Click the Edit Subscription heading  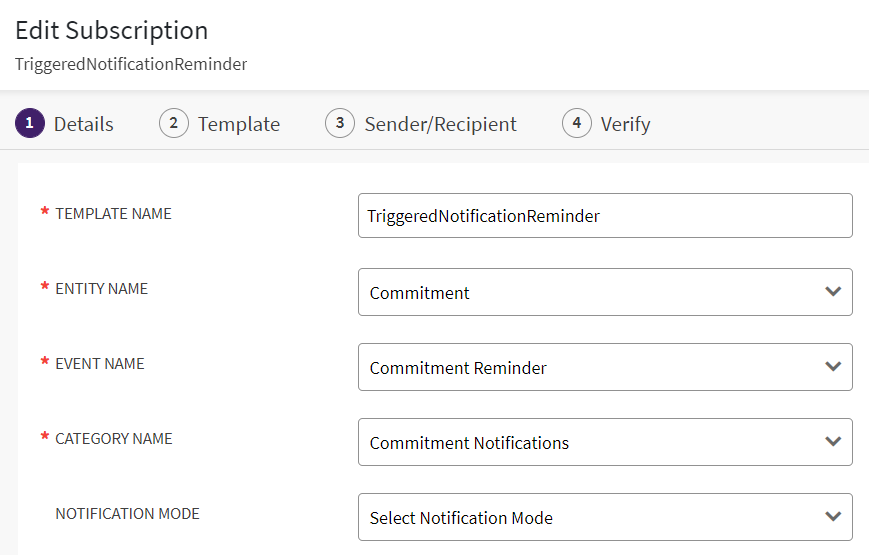point(112,30)
